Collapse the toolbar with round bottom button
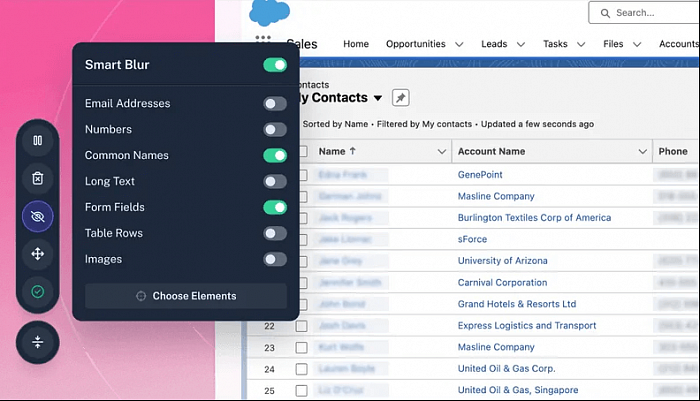 click(38, 342)
